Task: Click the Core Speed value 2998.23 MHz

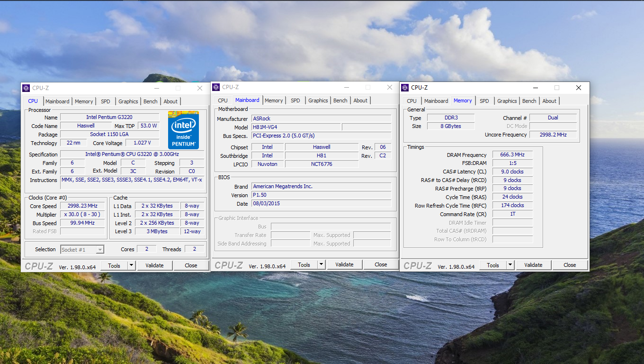Action: tap(82, 206)
